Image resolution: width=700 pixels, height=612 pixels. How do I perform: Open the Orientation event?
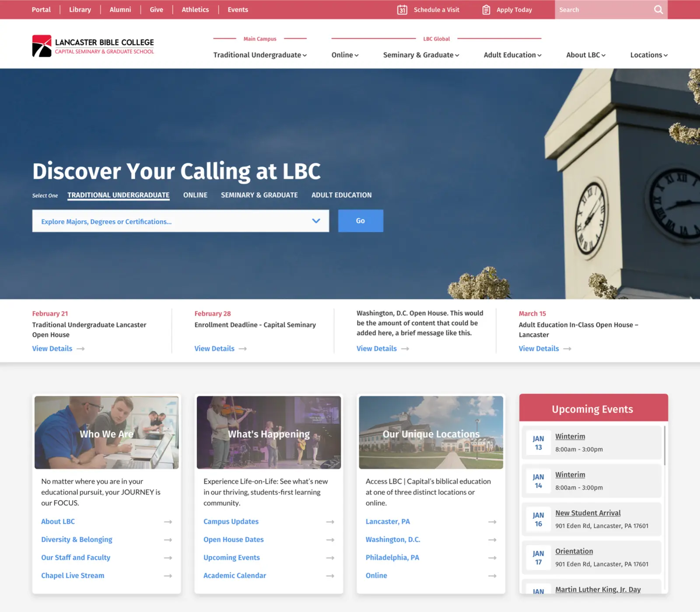[x=574, y=551]
